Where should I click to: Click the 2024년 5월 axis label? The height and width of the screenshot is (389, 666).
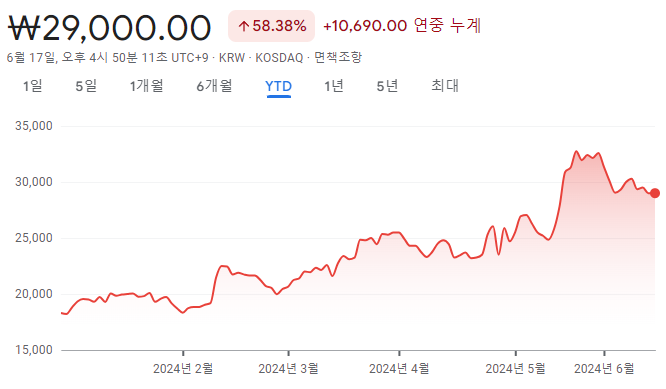click(516, 368)
